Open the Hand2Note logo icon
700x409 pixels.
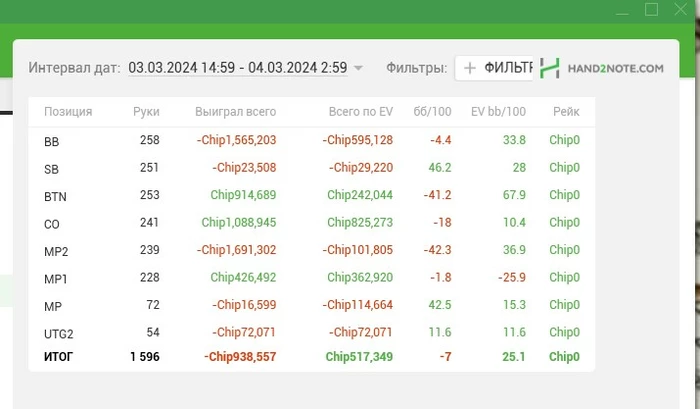pyautogui.click(x=550, y=68)
